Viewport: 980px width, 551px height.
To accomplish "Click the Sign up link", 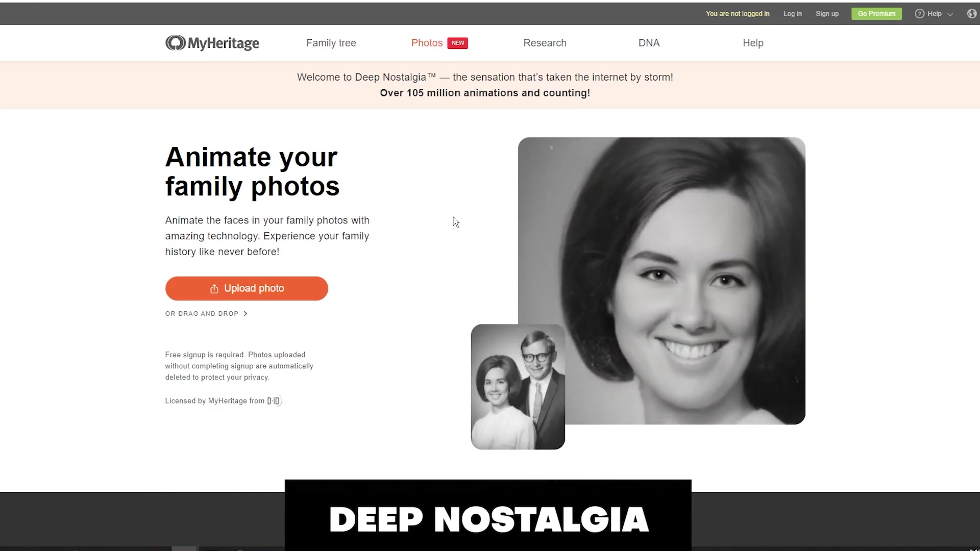I will point(827,14).
